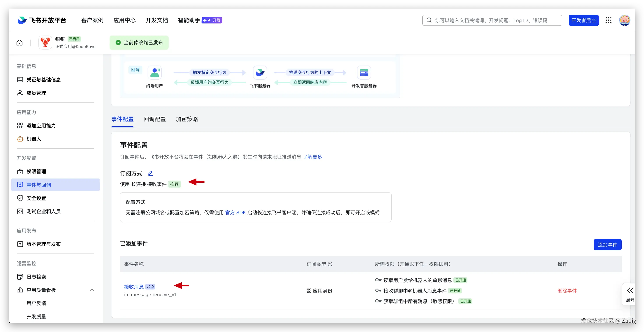The width and height of the screenshot is (644, 332).
Task: Switch to the 加密策略 tab
Action: [x=187, y=119]
